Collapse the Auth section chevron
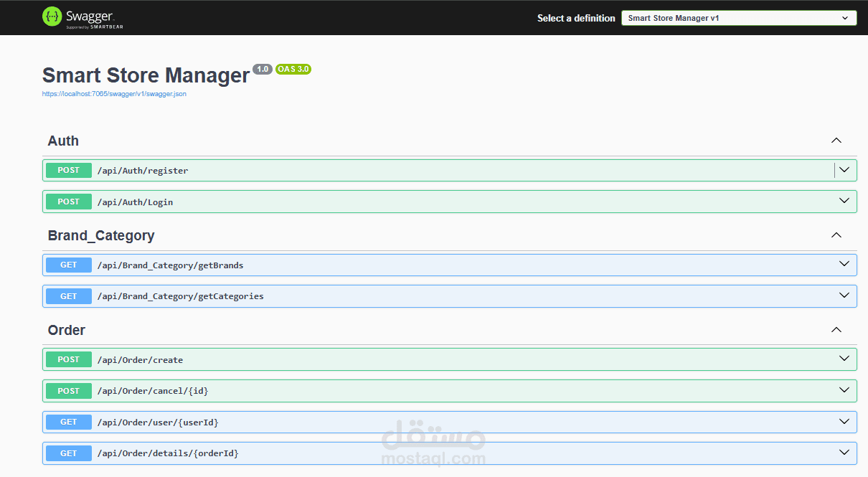 click(836, 141)
